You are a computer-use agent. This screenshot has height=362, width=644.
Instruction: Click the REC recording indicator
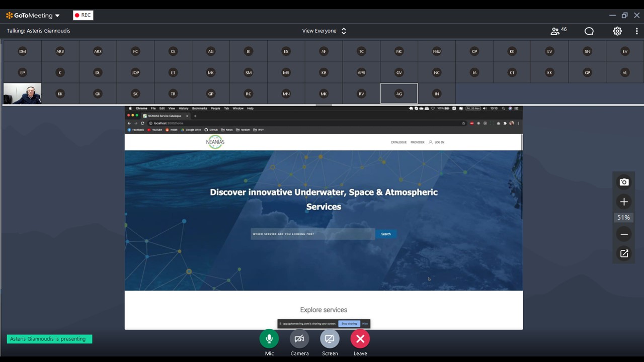point(83,15)
